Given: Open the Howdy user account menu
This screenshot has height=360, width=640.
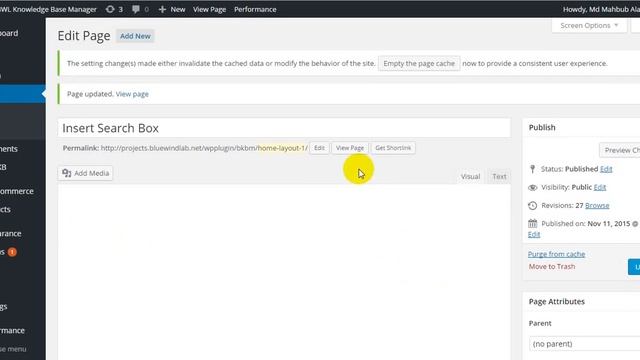Looking at the screenshot, I should [x=601, y=9].
